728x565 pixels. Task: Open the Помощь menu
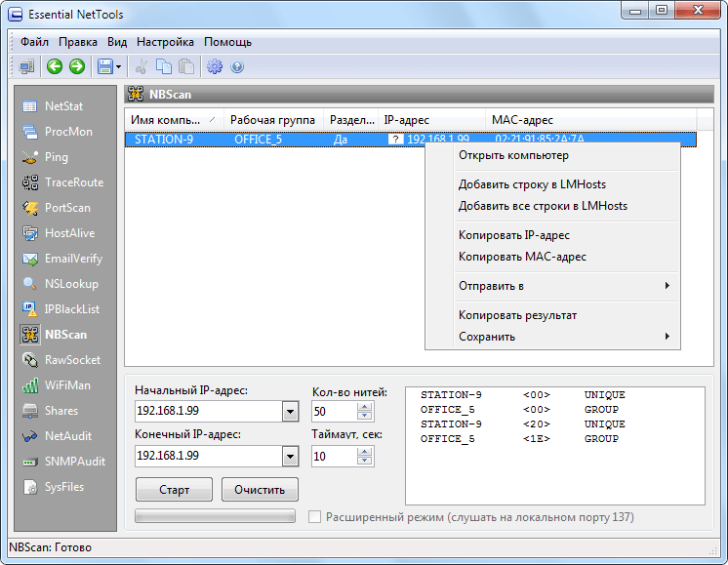[x=227, y=42]
